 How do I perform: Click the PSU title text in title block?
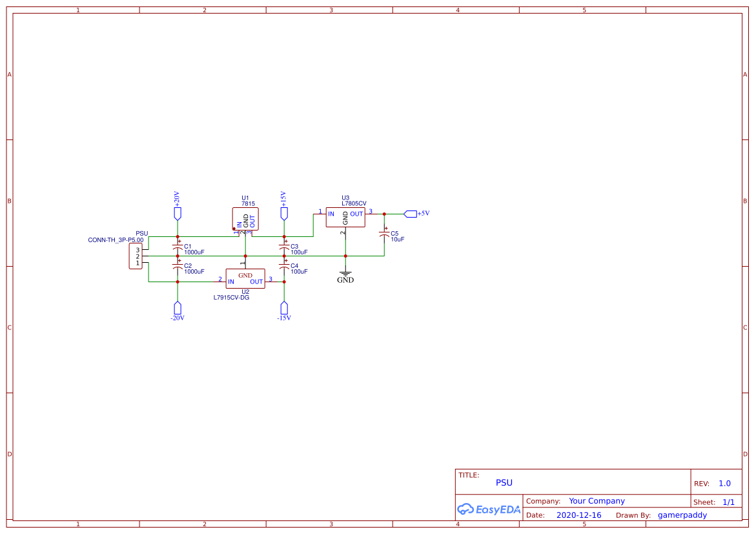click(x=504, y=482)
